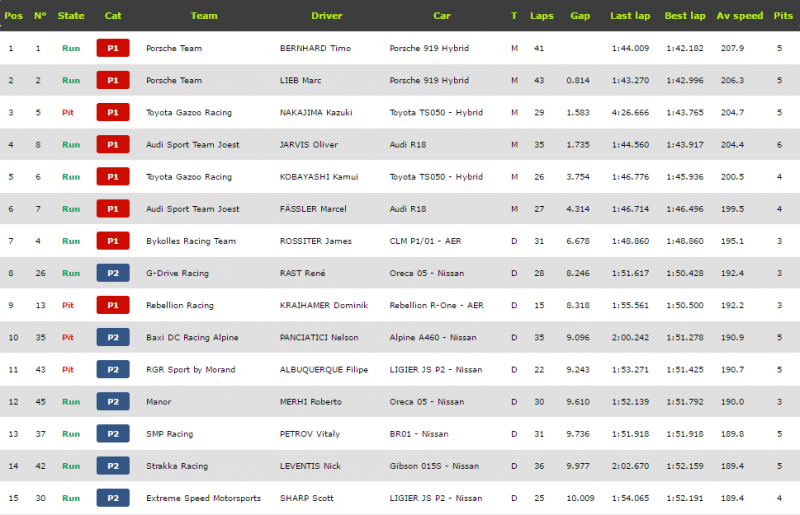800x515 pixels.
Task: Select the P2 badge for Extreme Speed Motorsports
Action: coord(113,498)
